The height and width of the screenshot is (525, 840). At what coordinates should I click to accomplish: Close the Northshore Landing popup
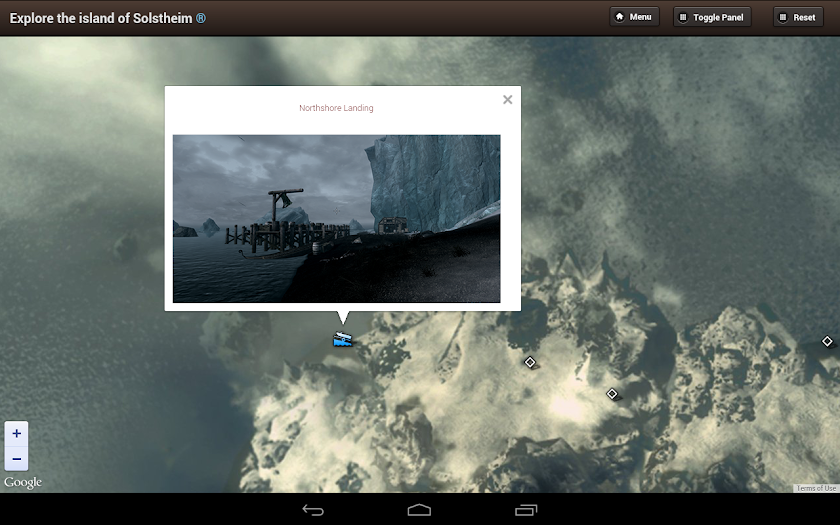point(507,100)
